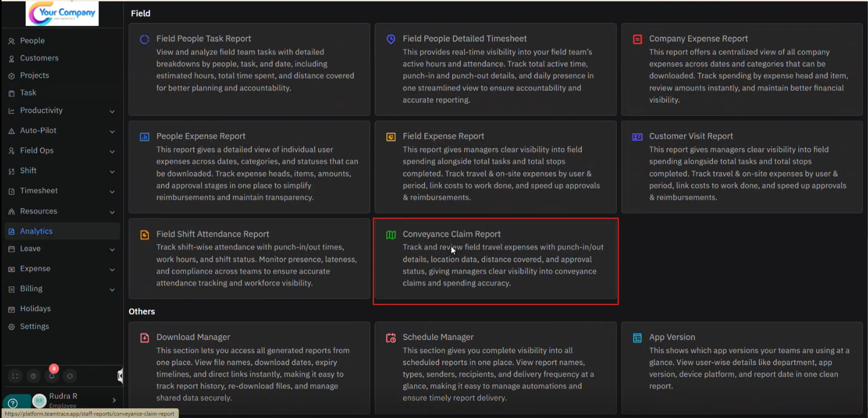Go to Settings in the sidebar
868x418 pixels.
point(34,326)
